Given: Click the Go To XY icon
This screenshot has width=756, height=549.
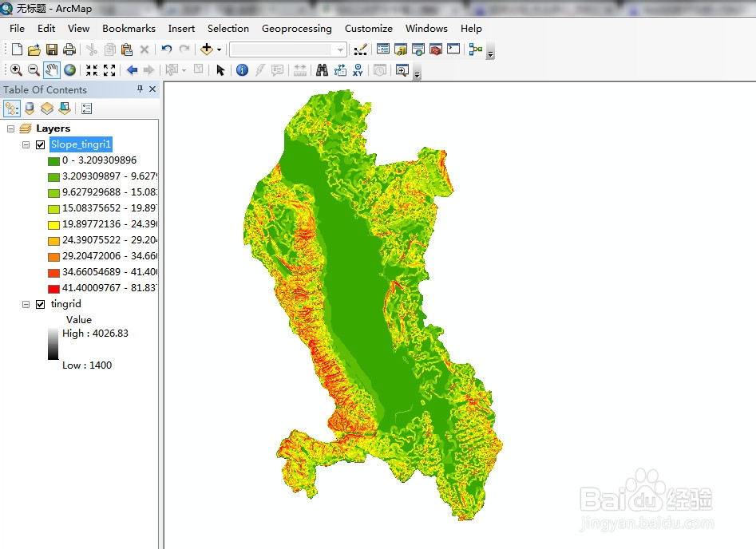Looking at the screenshot, I should tap(358, 70).
